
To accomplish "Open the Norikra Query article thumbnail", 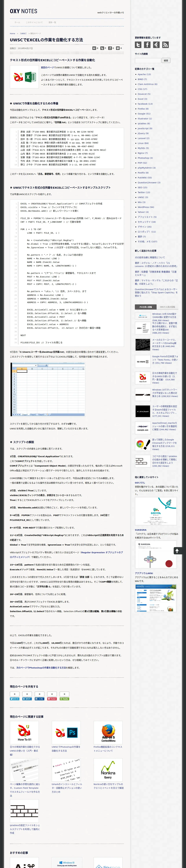I will tap(108, 770).
